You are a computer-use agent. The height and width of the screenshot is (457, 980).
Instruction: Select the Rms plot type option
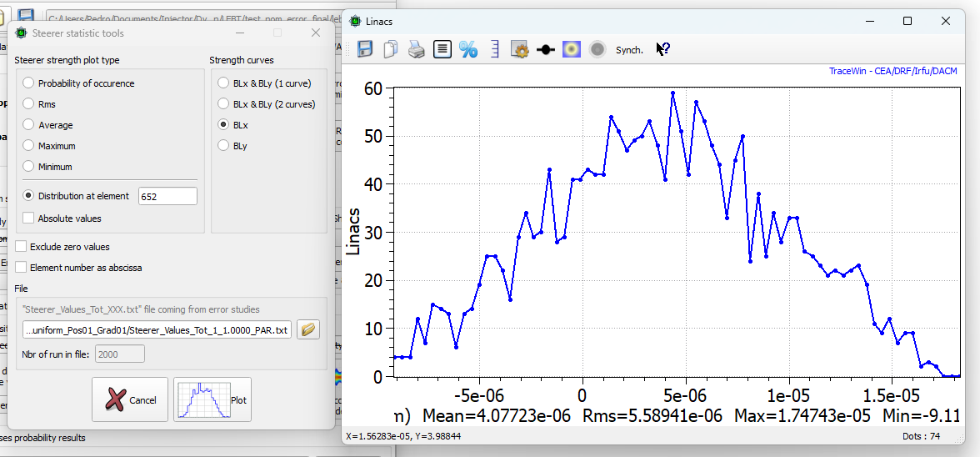coord(29,104)
